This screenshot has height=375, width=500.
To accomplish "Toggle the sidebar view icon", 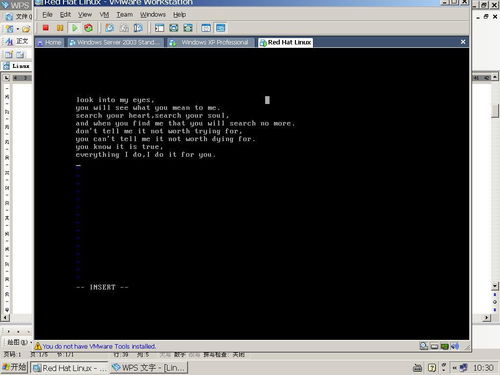I will click(159, 28).
